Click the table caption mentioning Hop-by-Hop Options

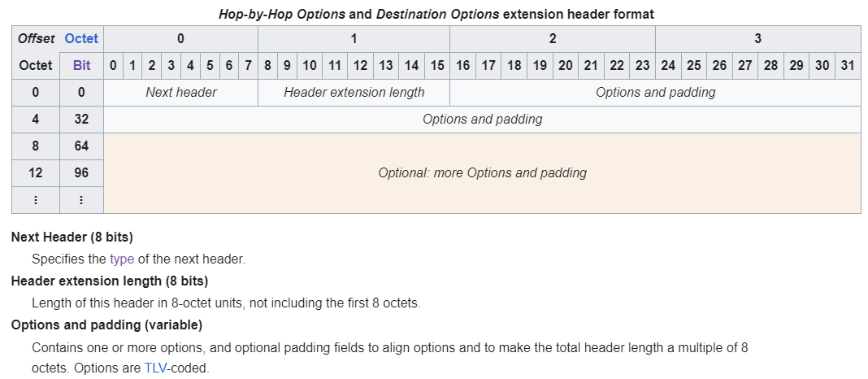coord(436,14)
